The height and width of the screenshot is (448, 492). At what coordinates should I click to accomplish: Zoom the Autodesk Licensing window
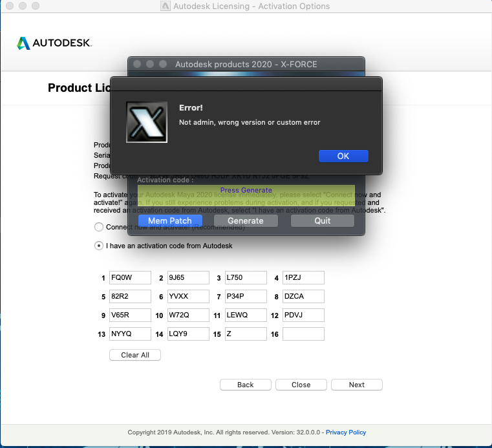click(36, 6)
